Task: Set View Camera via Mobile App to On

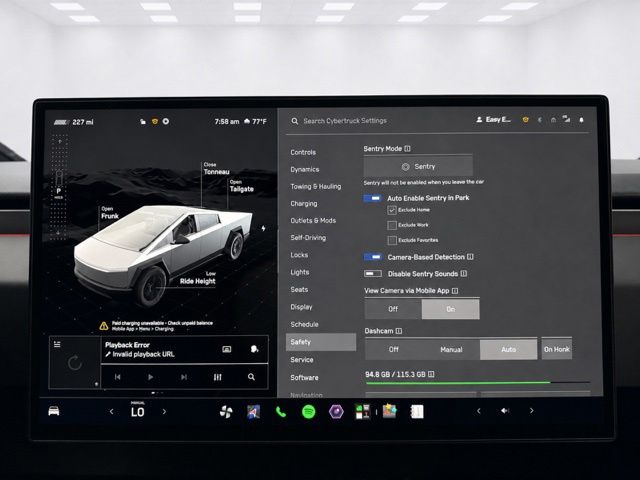Action: coord(451,309)
